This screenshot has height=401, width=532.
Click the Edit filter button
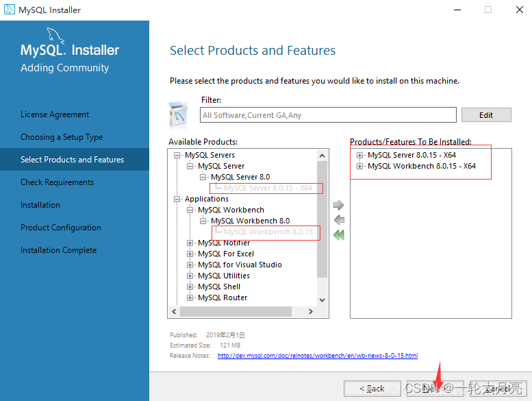pos(486,115)
